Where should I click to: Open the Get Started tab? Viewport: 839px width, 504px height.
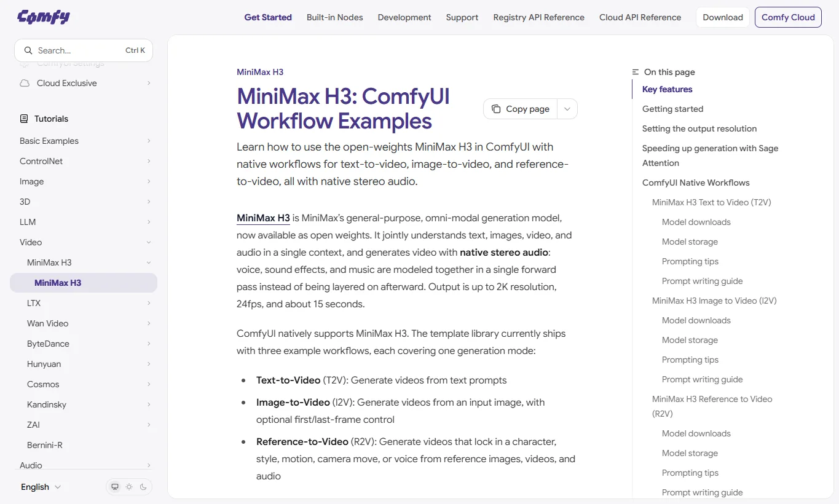268,17
